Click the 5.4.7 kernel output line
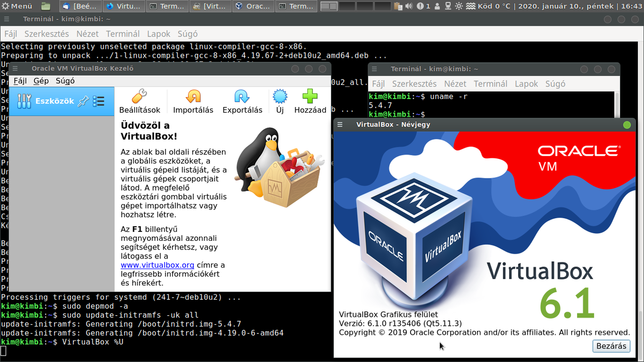The image size is (644, 362). [380, 106]
